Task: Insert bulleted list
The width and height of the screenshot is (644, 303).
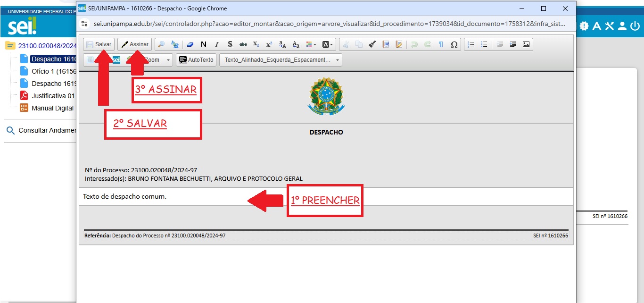Action: coord(484,44)
